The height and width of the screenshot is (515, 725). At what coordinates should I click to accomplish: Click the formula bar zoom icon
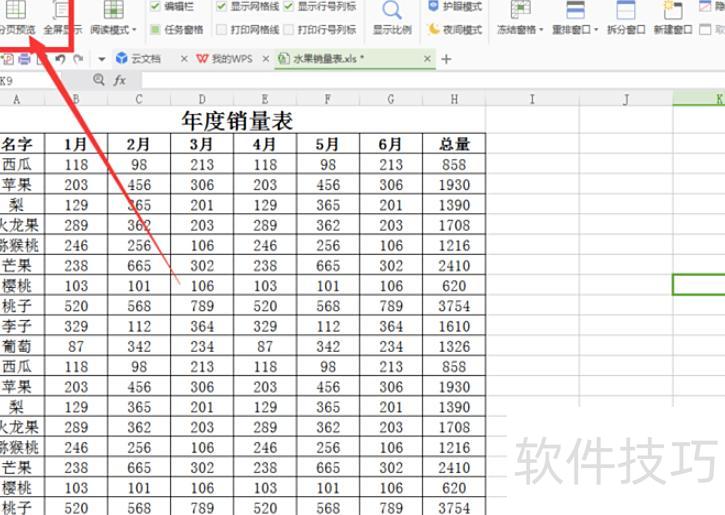[98, 80]
